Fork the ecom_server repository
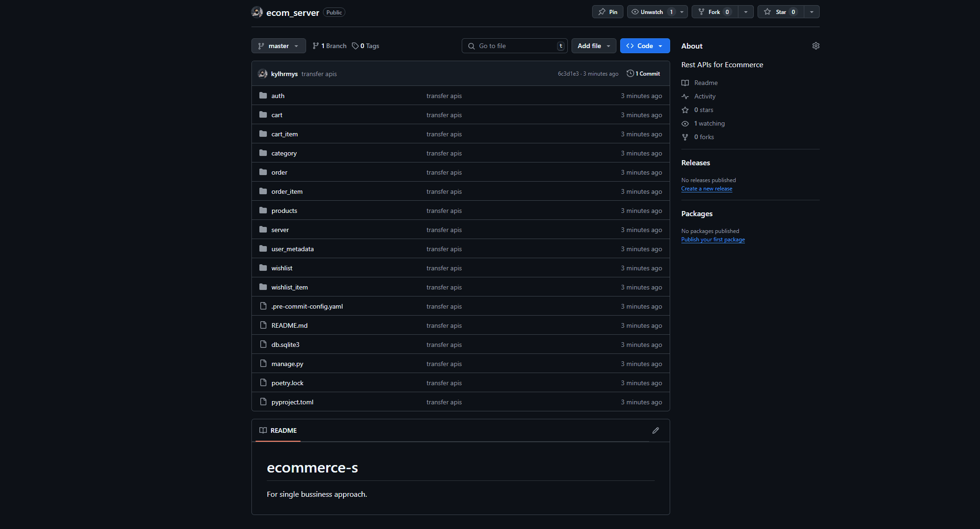 click(x=715, y=12)
